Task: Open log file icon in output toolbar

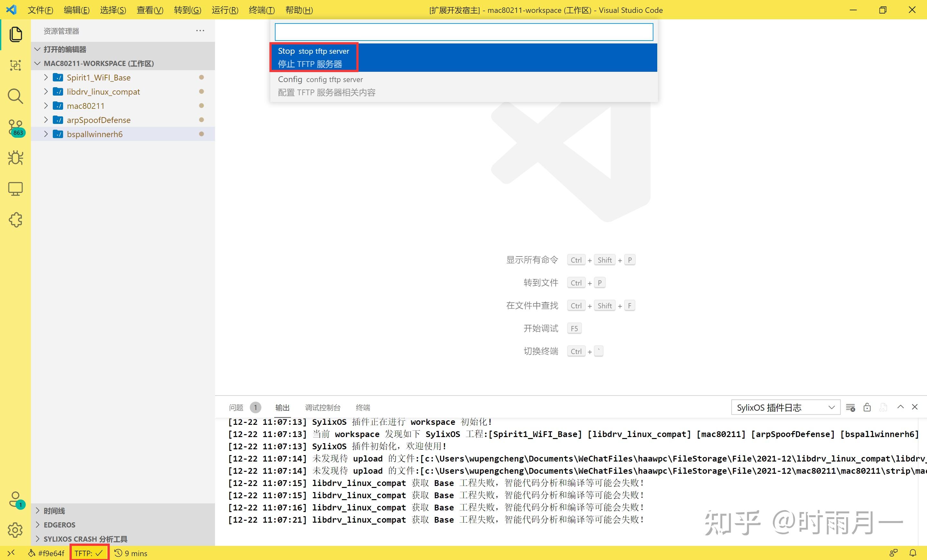Action: [883, 407]
